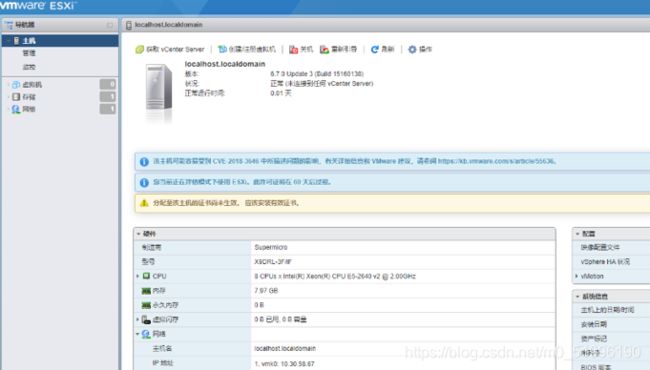Click the Virtual Machines count badge 0
Screen dimensions: 650x370
(108, 85)
